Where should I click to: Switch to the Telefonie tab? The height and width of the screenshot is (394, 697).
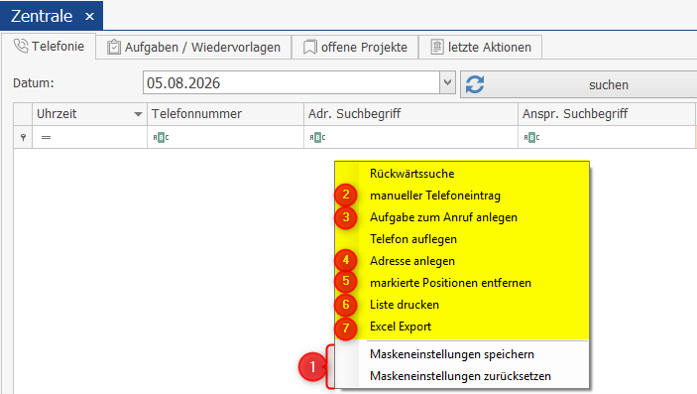pos(49,46)
